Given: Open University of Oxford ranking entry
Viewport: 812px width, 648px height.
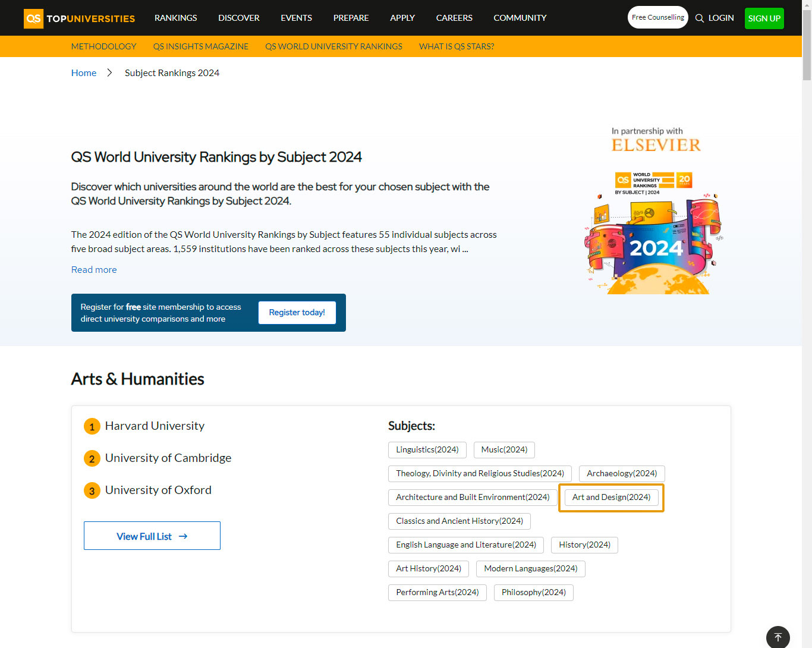Looking at the screenshot, I should (158, 490).
